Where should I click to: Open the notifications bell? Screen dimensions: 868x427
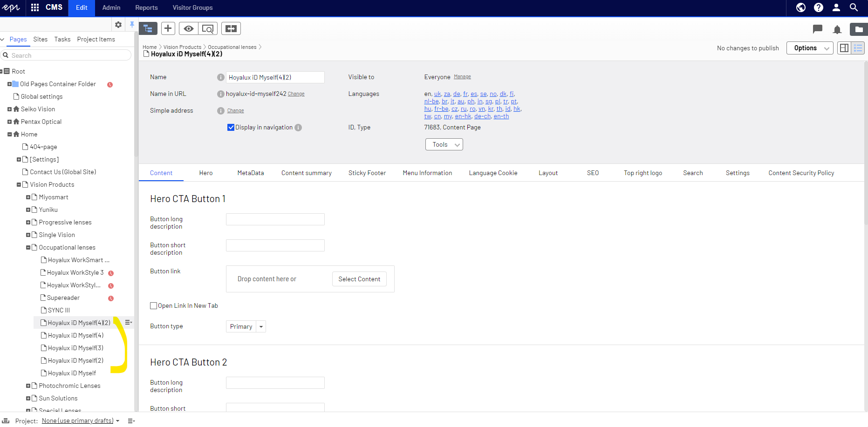(837, 30)
